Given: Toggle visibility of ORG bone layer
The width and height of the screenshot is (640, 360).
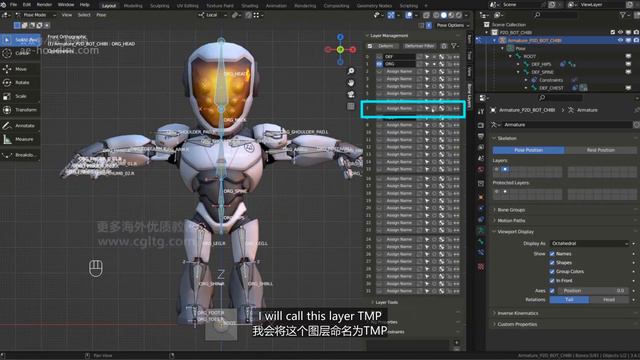Looking at the screenshot, I should 380,64.
